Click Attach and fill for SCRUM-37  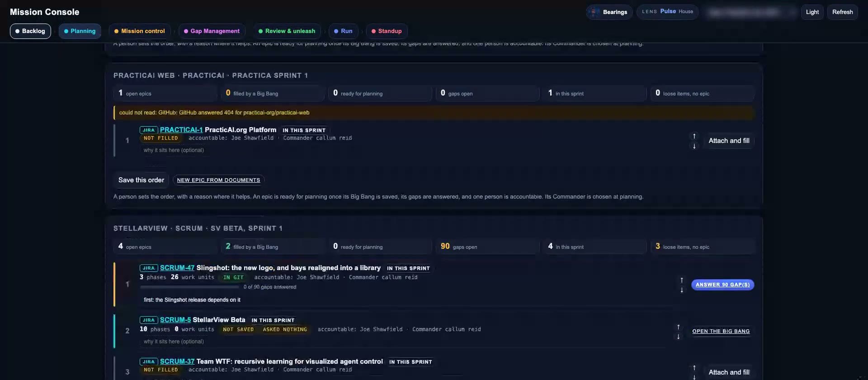(x=729, y=372)
